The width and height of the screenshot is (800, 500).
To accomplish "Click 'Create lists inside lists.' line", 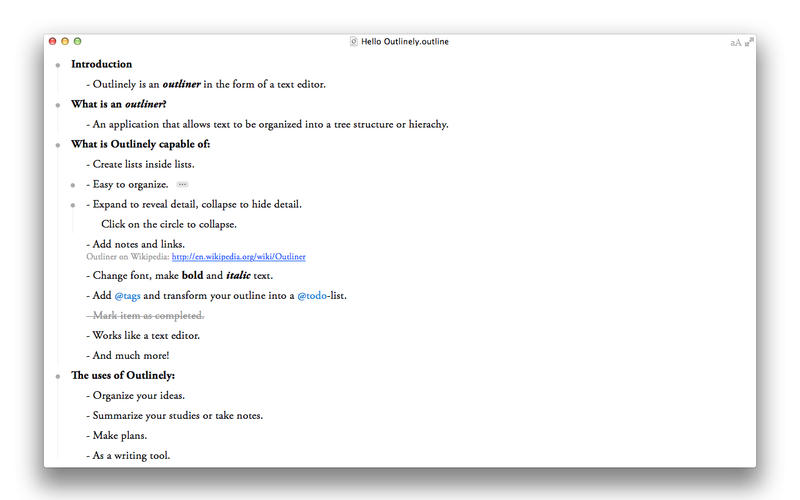I will [140, 164].
